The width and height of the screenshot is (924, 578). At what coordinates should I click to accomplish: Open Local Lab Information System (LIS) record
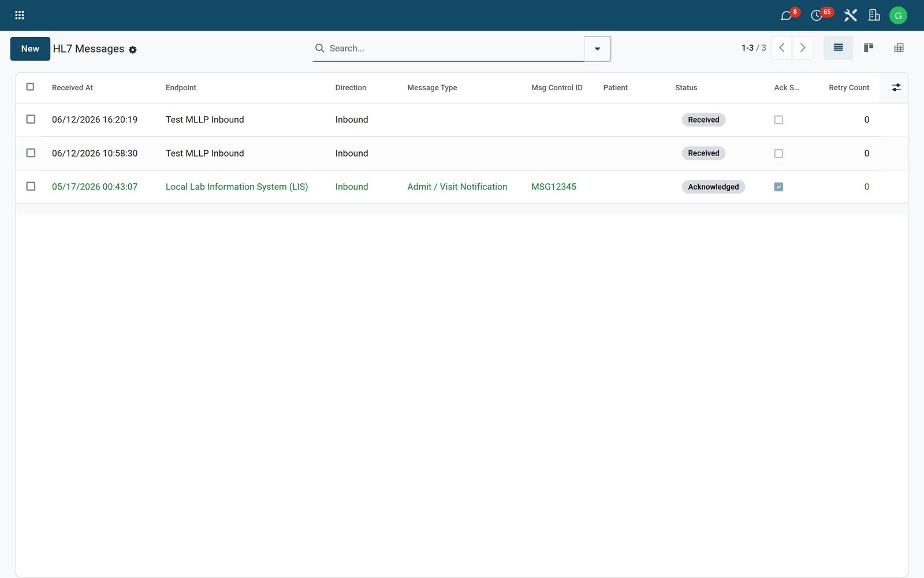click(237, 187)
